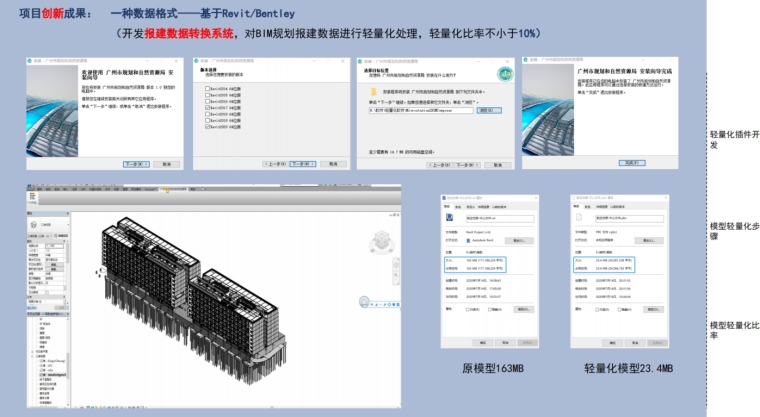760x417 pixels.
Task: Click the Revit file icon in original model properties
Action: pyautogui.click(x=451, y=218)
